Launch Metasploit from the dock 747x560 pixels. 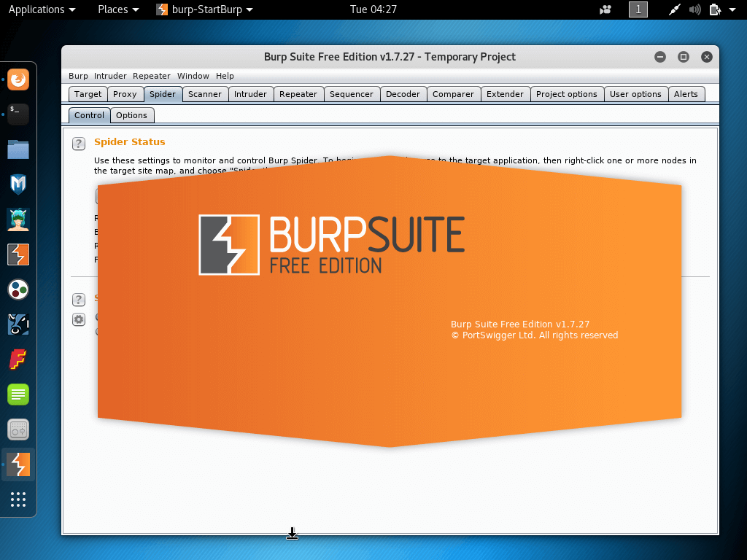tap(18, 184)
